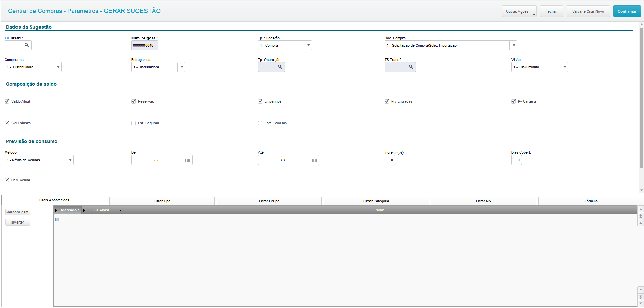Expand Comprar na dropdown
This screenshot has height=308, width=644.
coord(58,67)
